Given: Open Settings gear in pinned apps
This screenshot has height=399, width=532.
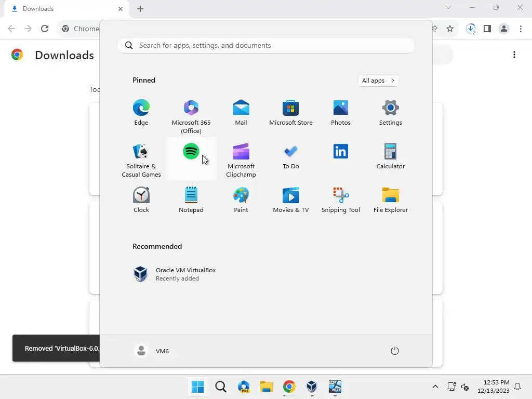Looking at the screenshot, I should pyautogui.click(x=391, y=113).
